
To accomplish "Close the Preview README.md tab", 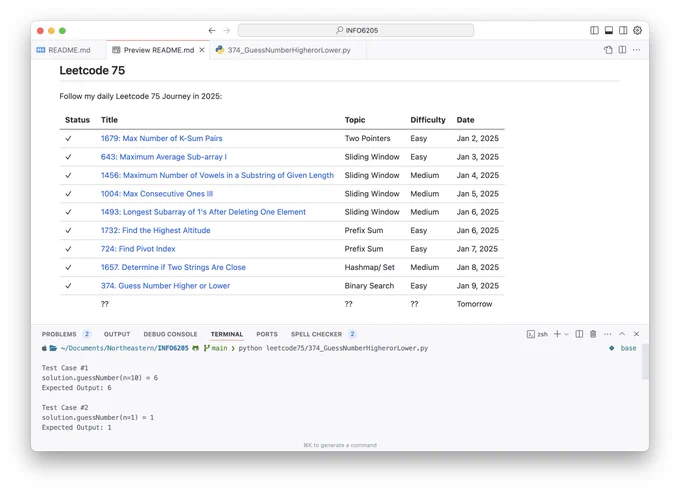I will [x=202, y=50].
